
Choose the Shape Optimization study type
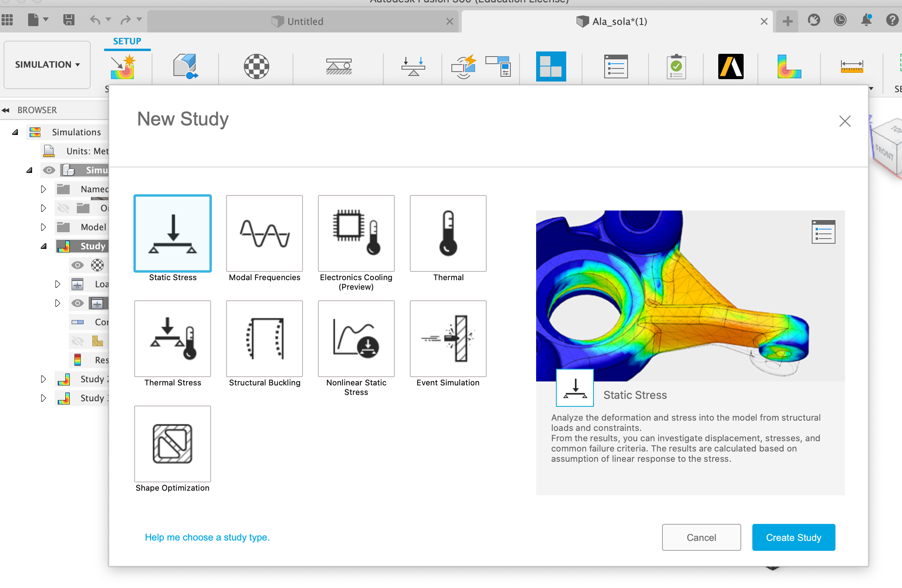pos(172,444)
